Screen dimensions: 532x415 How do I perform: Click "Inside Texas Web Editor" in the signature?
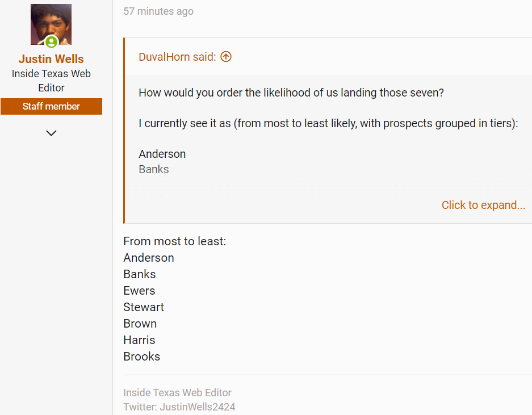tap(177, 393)
